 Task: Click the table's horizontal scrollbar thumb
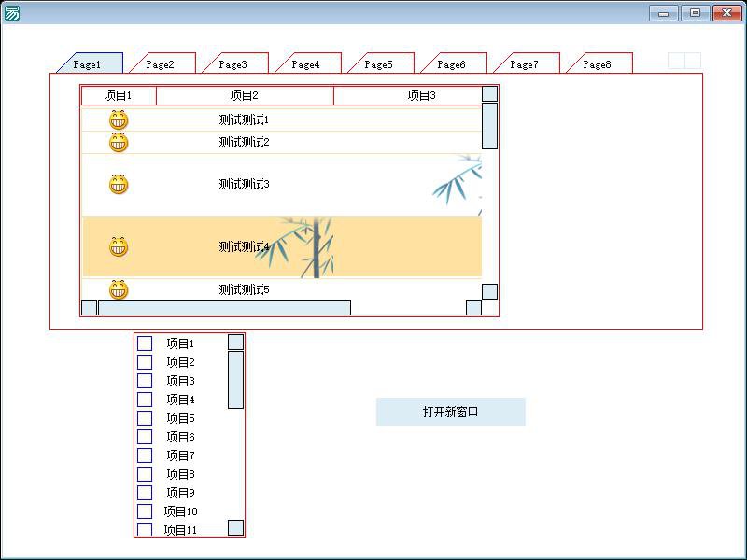click(x=224, y=308)
